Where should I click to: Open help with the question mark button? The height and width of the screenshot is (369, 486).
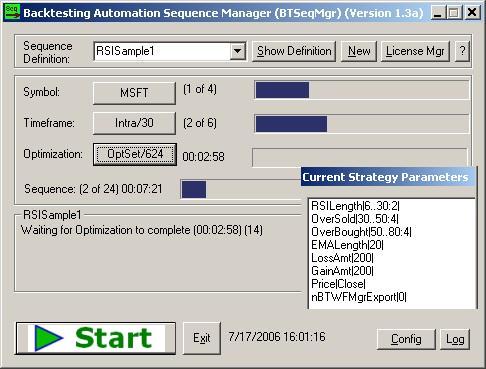coord(462,51)
